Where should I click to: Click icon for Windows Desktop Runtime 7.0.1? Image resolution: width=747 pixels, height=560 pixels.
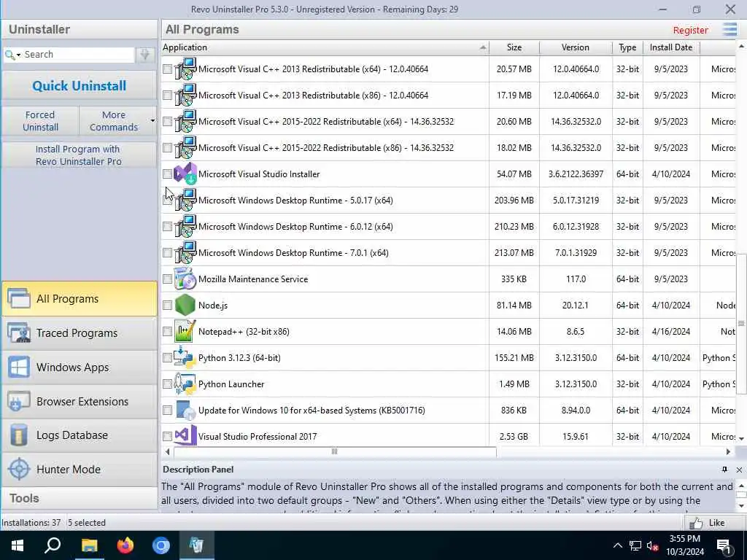(x=185, y=253)
